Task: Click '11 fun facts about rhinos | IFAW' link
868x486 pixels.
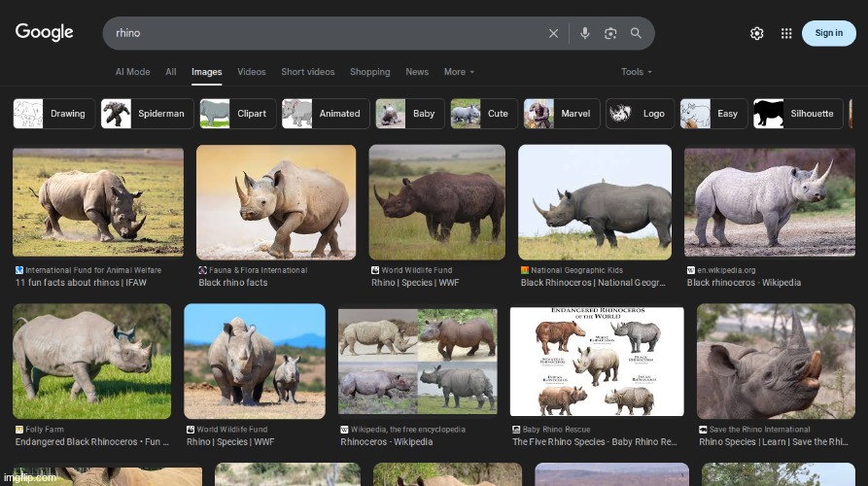Action: point(81,282)
